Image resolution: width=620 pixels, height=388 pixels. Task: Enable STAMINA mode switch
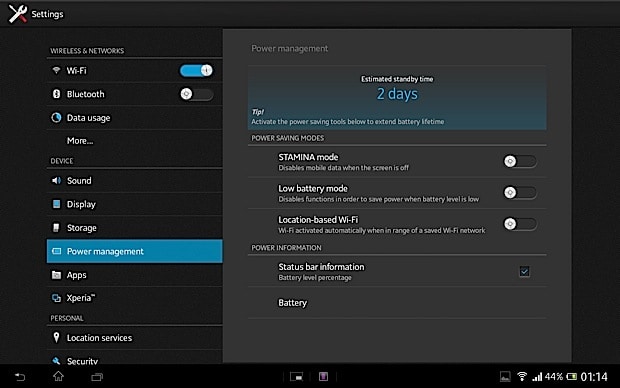tap(520, 161)
